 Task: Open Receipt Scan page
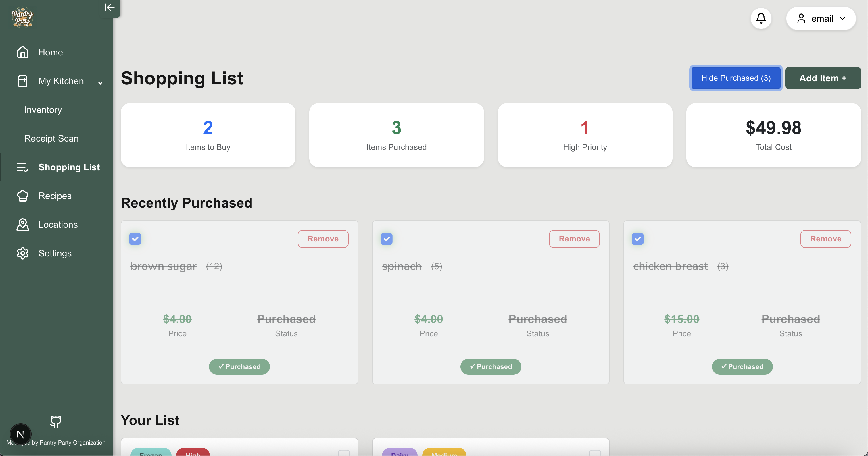point(51,138)
